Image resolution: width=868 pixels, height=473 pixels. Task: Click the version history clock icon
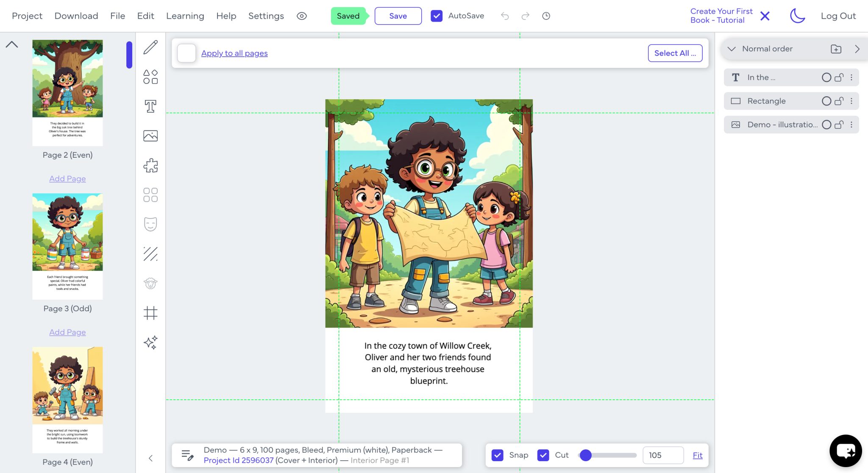click(x=546, y=16)
